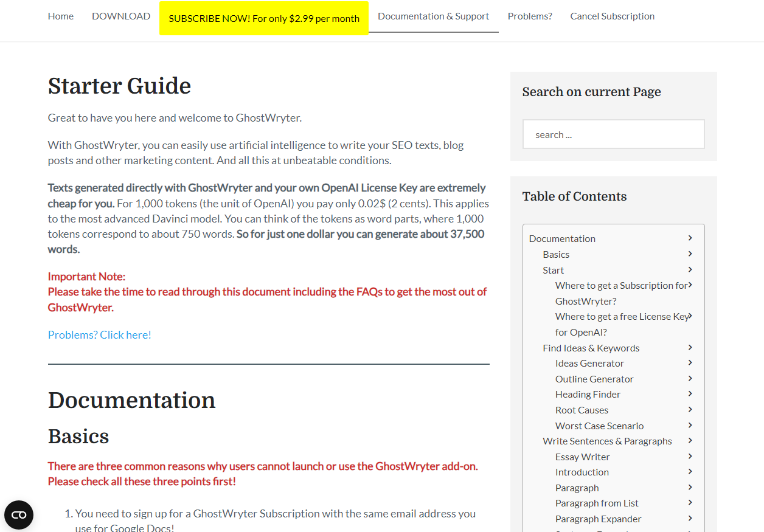Screen dimensions: 764x532
Task: Expand the Ideas Generator chevron
Action: (x=690, y=362)
